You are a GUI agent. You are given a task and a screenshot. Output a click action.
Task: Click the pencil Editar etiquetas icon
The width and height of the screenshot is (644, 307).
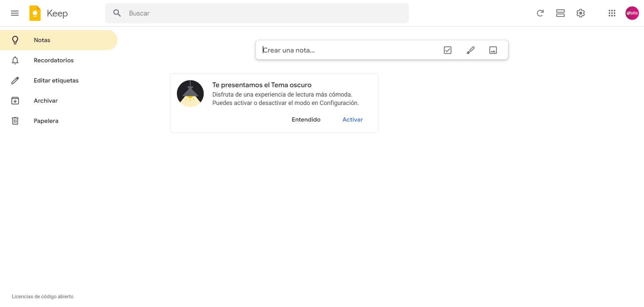pos(15,80)
